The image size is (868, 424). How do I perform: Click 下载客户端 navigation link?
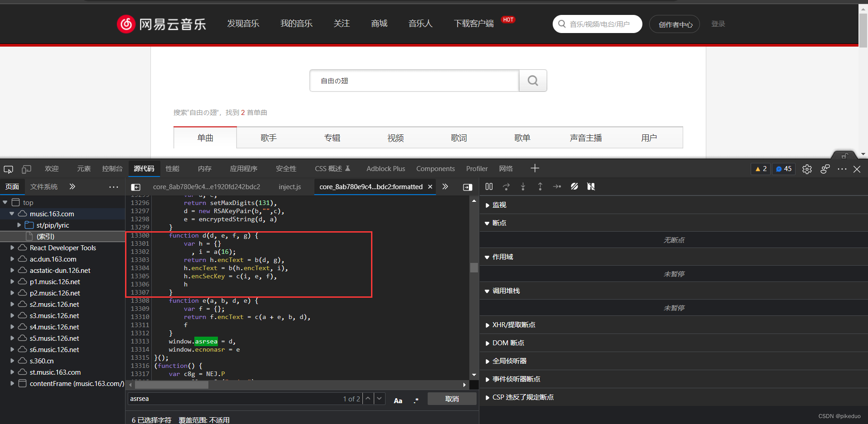pyautogui.click(x=474, y=24)
